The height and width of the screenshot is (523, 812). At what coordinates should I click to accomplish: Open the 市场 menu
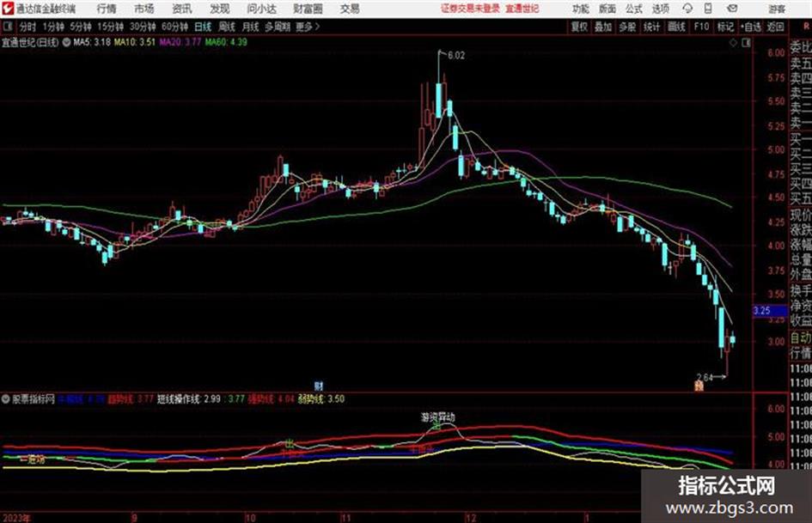click(x=144, y=9)
